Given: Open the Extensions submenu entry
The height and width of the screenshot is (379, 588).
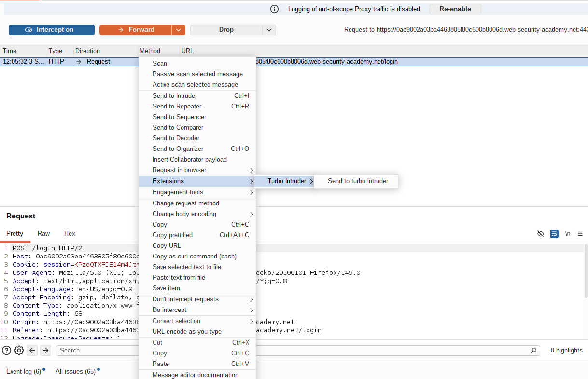Looking at the screenshot, I should click(197, 181).
